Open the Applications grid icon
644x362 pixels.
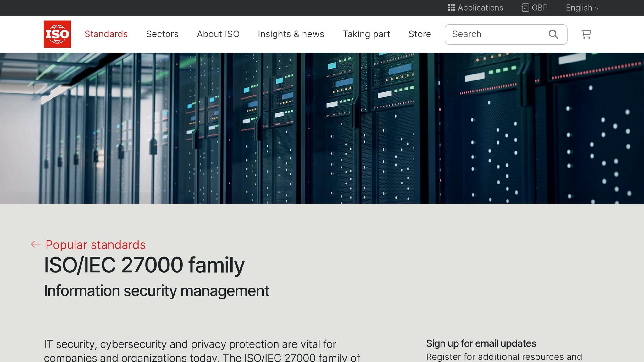click(x=452, y=8)
